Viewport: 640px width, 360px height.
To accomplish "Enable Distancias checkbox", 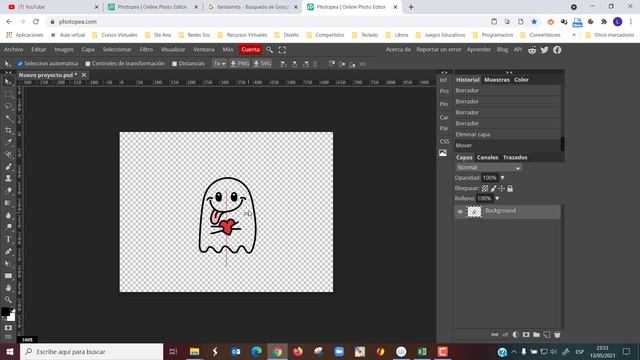I will [174, 64].
